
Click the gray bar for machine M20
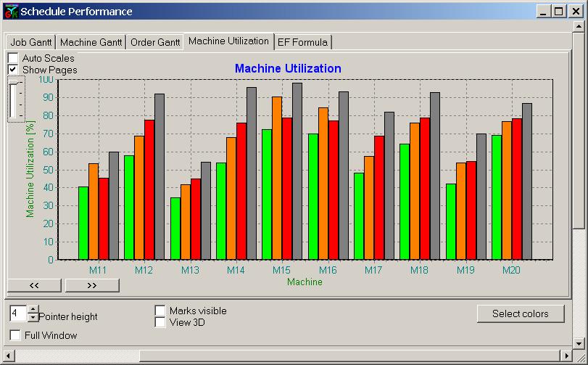(527, 181)
